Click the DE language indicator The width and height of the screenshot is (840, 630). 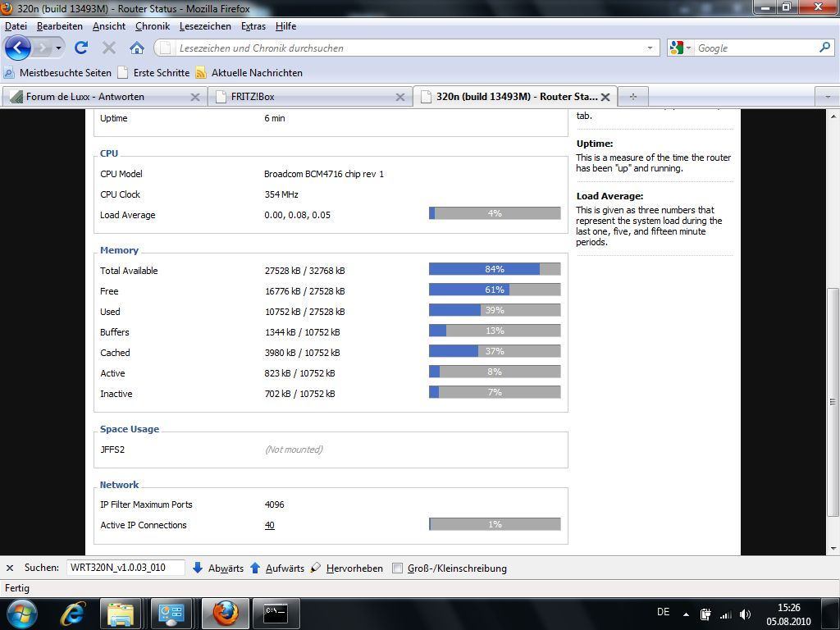pos(663,612)
